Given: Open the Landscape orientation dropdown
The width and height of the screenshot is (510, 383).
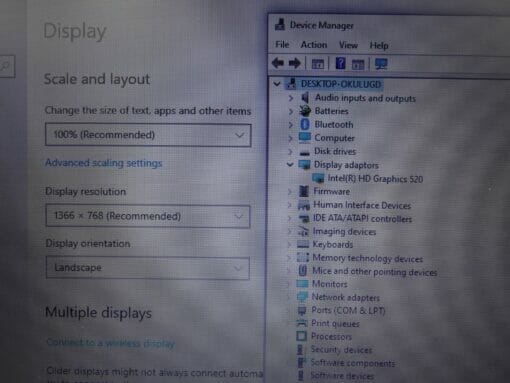Looking at the screenshot, I should (148, 268).
